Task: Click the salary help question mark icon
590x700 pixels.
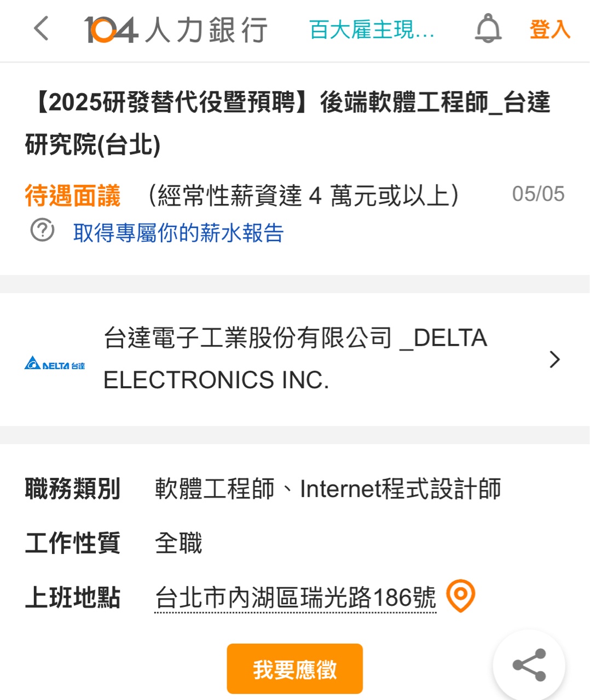Action: tap(42, 231)
